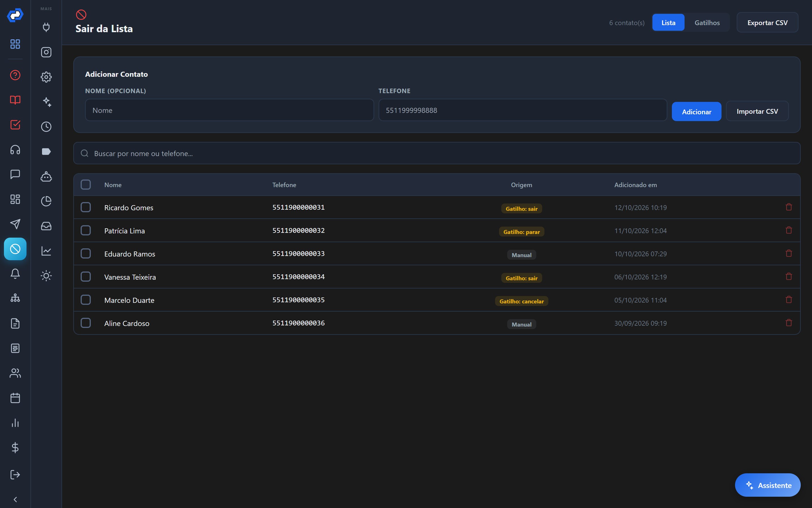
Task: Check the Vanessa Teixeira row checkbox
Action: click(x=85, y=277)
